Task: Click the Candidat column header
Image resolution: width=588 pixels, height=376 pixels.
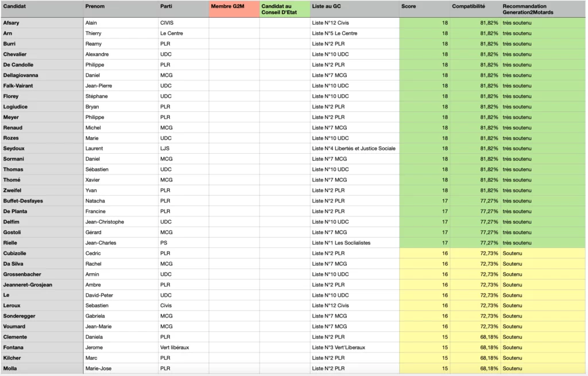Action: 41,9
